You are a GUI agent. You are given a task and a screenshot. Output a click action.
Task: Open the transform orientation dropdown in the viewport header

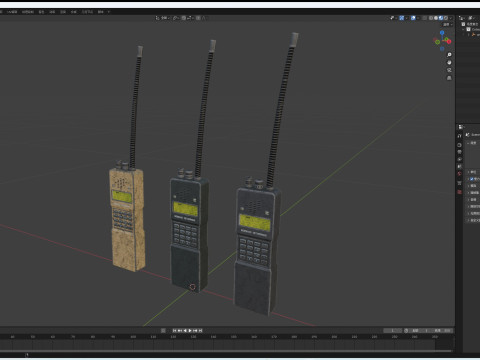163,18
